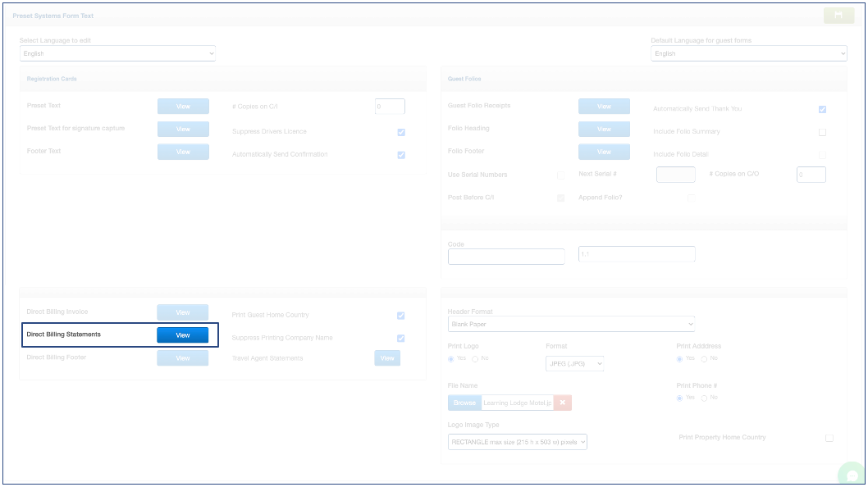Toggle Suppress Drivers Licence checkbox
The image size is (868, 487).
401,132
